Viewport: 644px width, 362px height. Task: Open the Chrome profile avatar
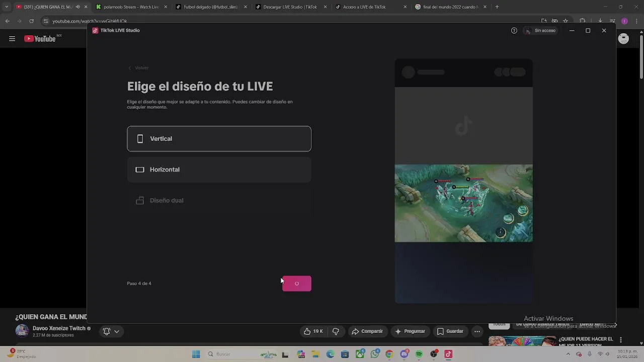[624, 21]
